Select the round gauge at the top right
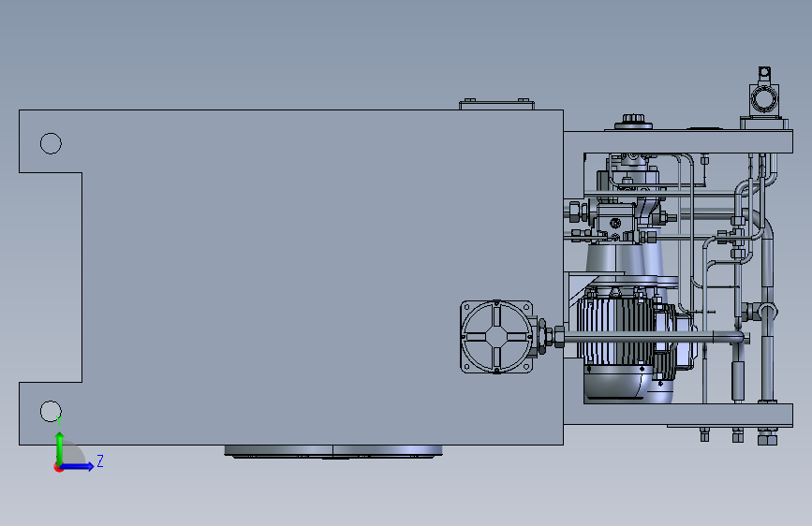This screenshot has height=526, width=812. (764, 98)
